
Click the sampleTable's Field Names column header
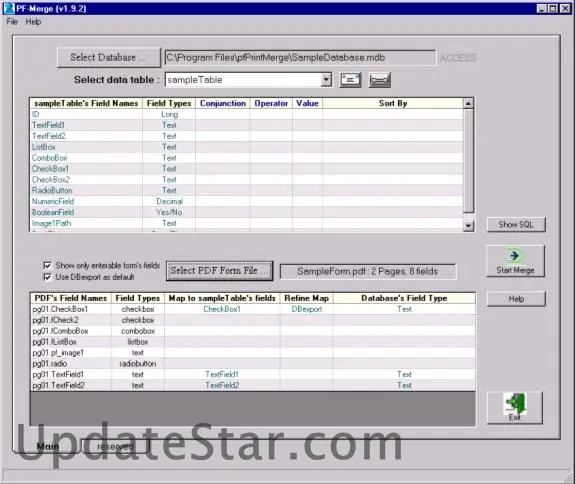[x=86, y=103]
